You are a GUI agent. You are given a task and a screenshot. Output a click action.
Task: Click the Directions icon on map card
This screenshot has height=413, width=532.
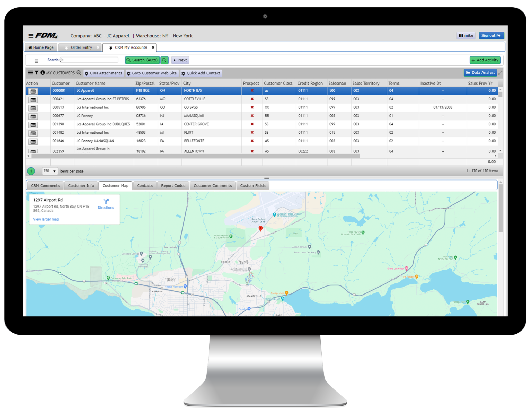pyautogui.click(x=106, y=201)
